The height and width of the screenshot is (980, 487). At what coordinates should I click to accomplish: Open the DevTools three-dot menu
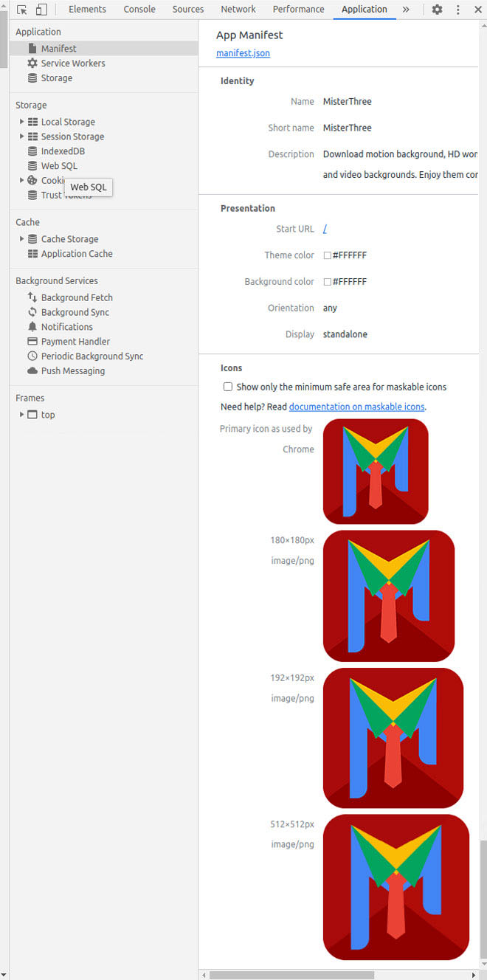pyautogui.click(x=458, y=10)
